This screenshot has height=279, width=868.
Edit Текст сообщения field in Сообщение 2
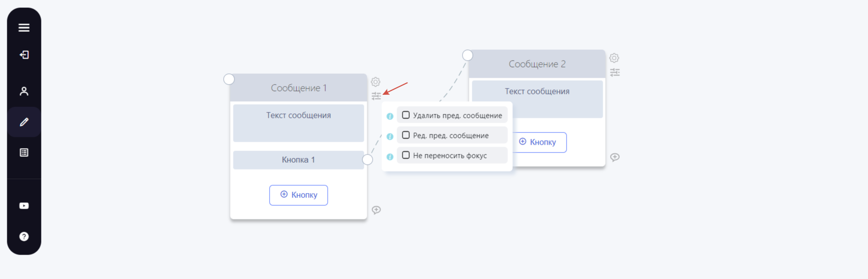click(537, 99)
